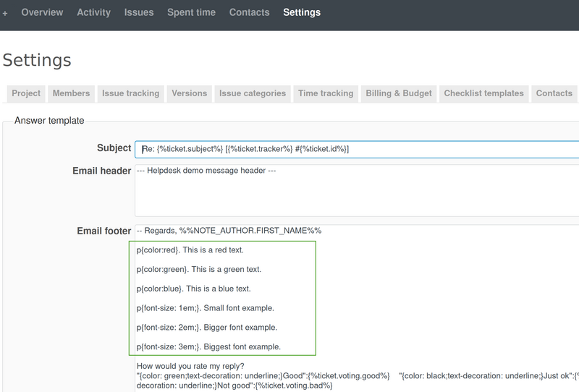Select Settings in the top navigation

coord(302,12)
